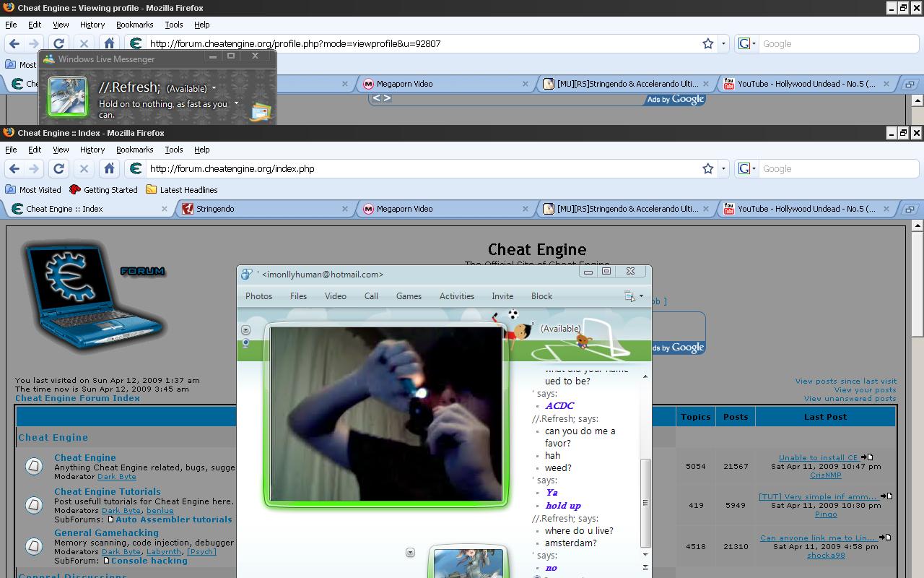Open URL history dropdown in the Index window

[723, 168]
